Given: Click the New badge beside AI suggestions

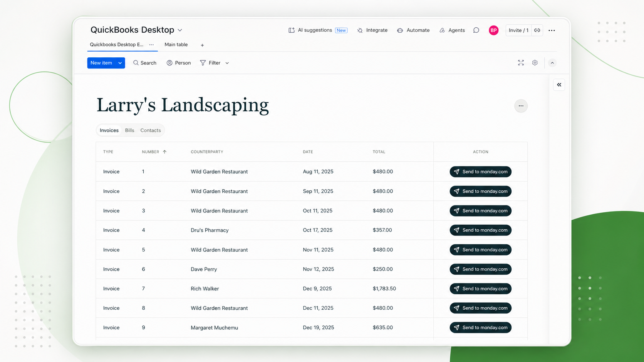Looking at the screenshot, I should click(341, 30).
